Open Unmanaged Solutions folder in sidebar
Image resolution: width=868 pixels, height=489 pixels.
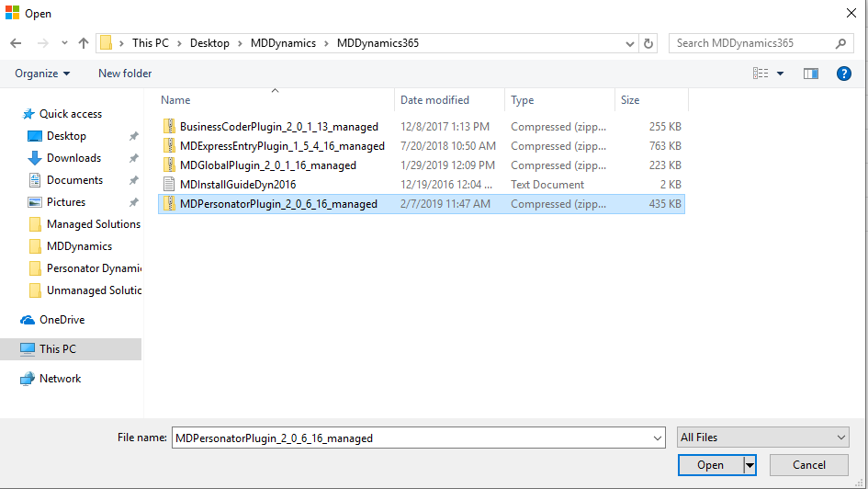(x=94, y=290)
